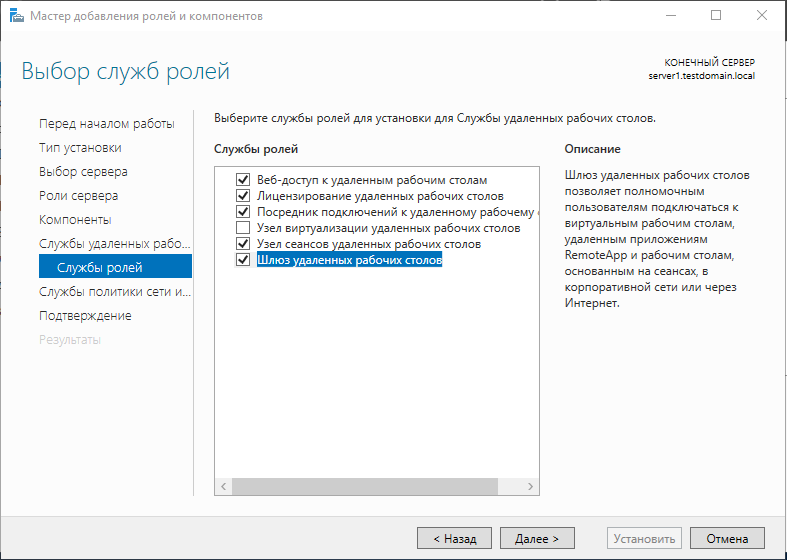Open Роли сервера page

pos(78,195)
